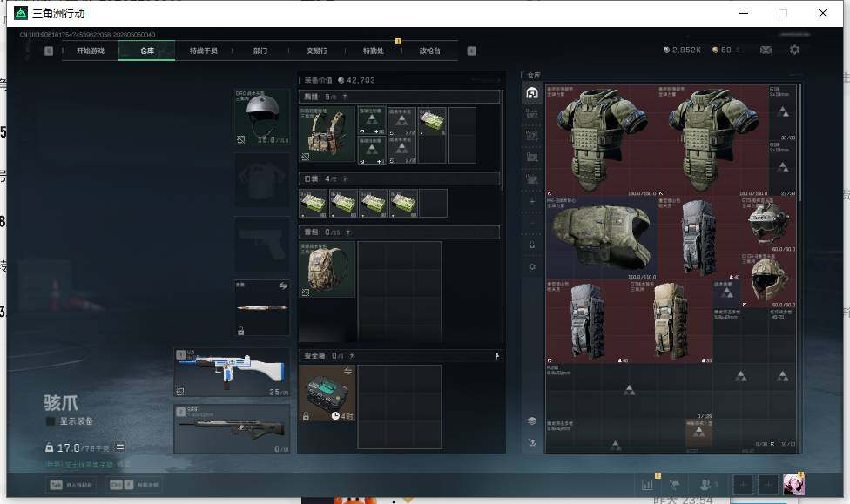Click the G18 ammo stack showing 33/33
Screen dimensions: 850x504
coord(783,112)
